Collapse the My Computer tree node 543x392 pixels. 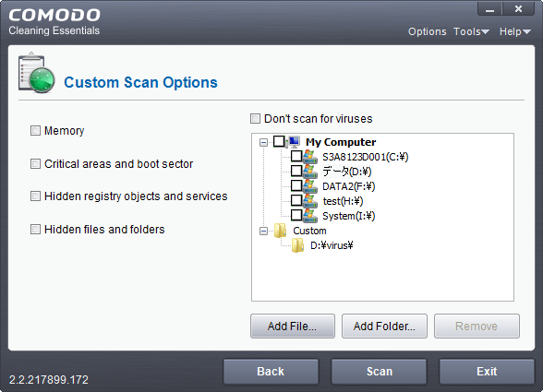(x=263, y=142)
